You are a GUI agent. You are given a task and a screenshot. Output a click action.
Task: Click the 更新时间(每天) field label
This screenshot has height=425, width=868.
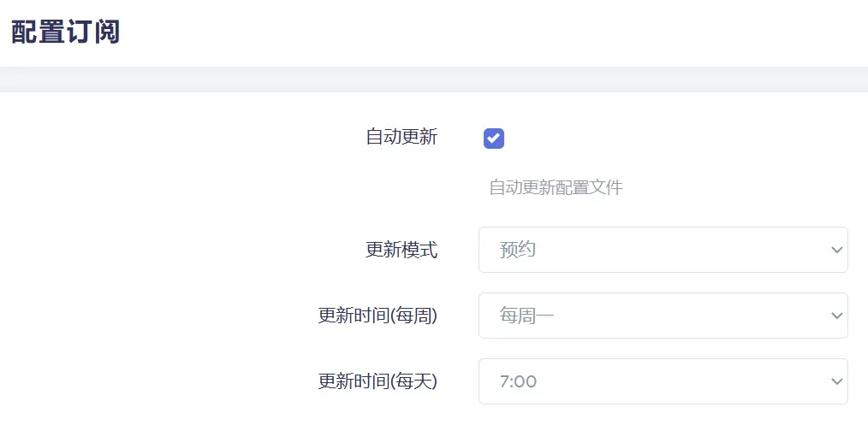pos(378,382)
